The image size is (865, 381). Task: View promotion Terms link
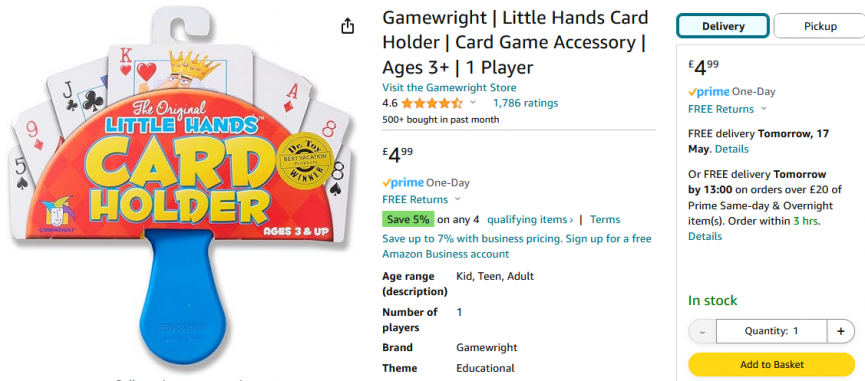[x=605, y=219]
